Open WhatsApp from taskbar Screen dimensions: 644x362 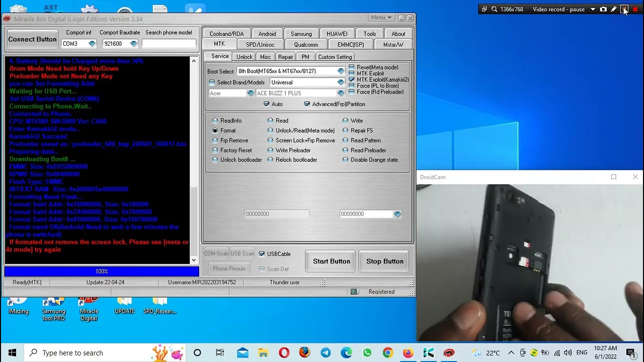pyautogui.click(x=367, y=352)
